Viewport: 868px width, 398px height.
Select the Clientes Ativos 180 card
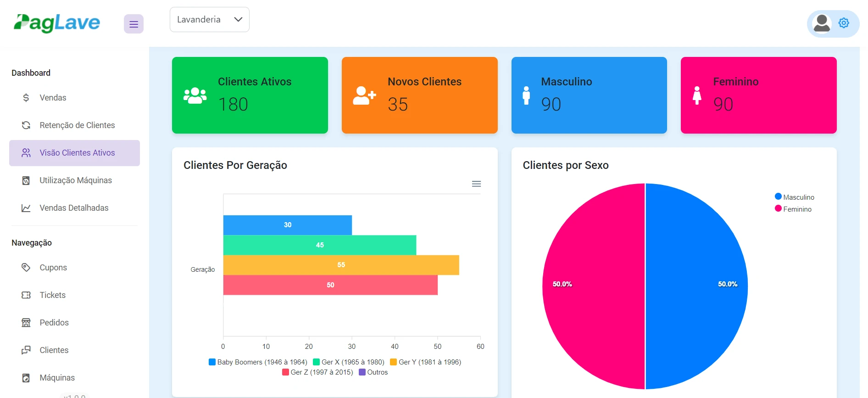point(250,95)
